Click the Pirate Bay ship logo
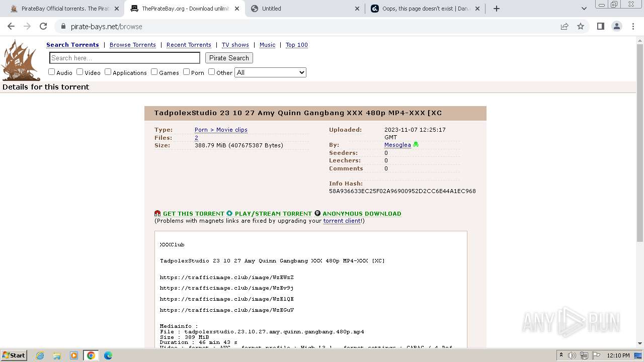The height and width of the screenshot is (362, 644). (21, 60)
